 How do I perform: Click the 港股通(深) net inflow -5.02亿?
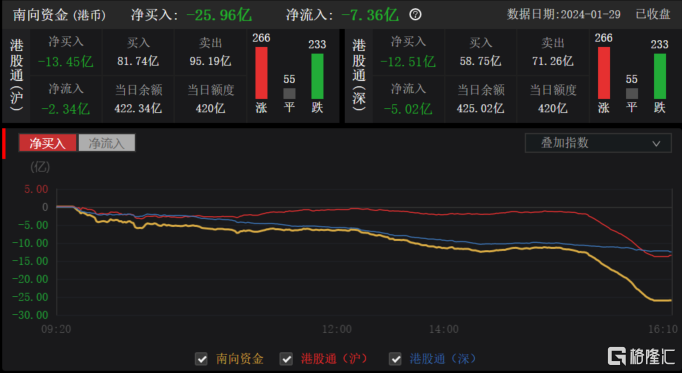[x=408, y=109]
